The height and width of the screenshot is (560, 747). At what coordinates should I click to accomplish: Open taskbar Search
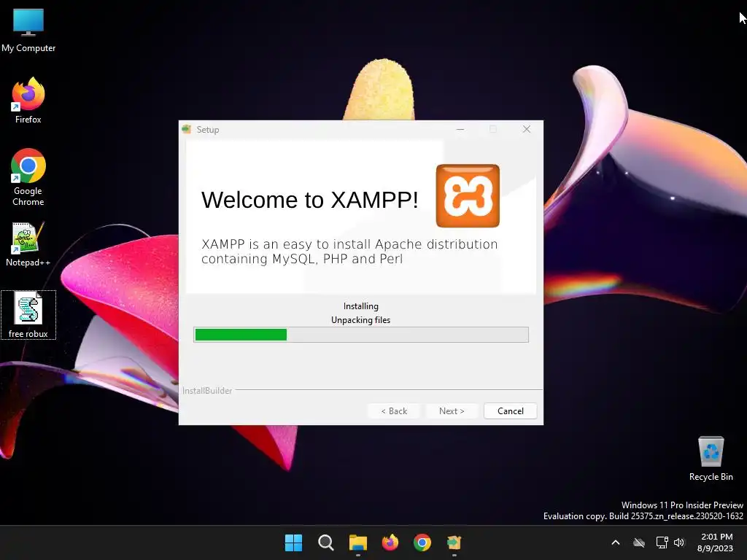(x=326, y=542)
